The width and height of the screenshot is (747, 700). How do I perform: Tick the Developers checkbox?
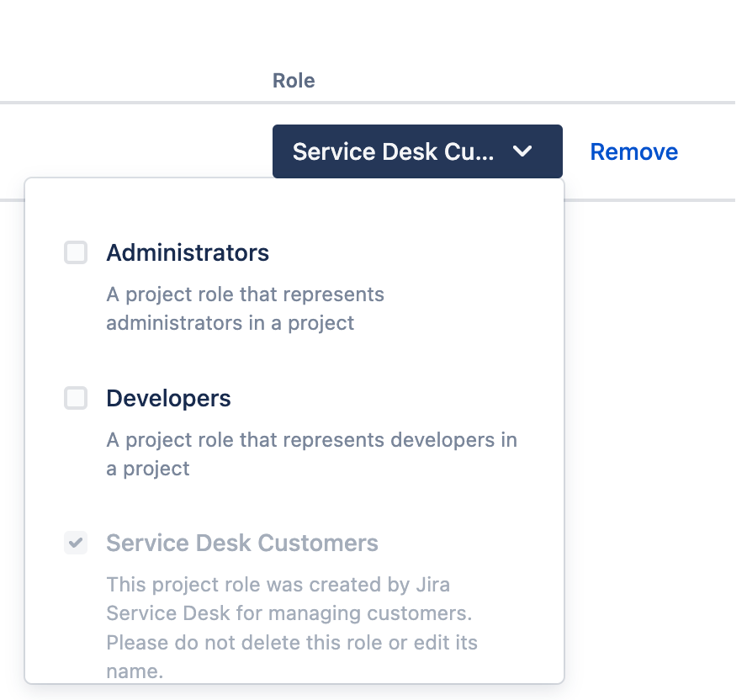click(76, 398)
